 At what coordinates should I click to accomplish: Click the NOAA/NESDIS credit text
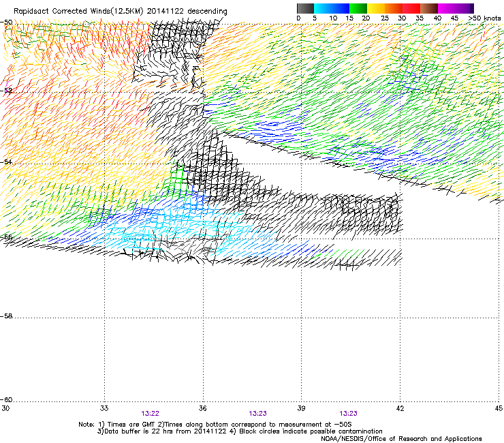401,439
